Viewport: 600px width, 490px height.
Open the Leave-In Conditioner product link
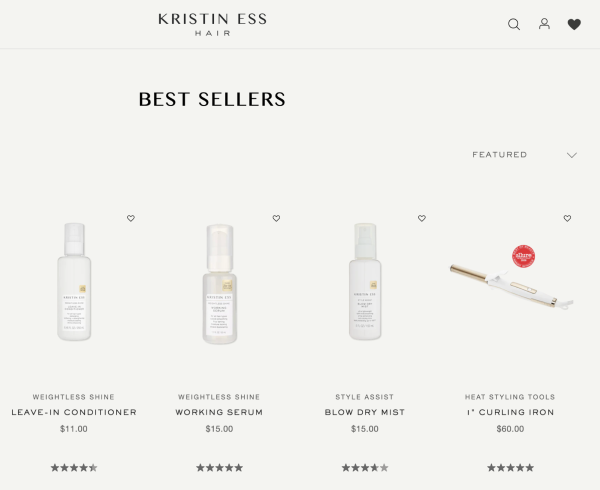(x=74, y=412)
